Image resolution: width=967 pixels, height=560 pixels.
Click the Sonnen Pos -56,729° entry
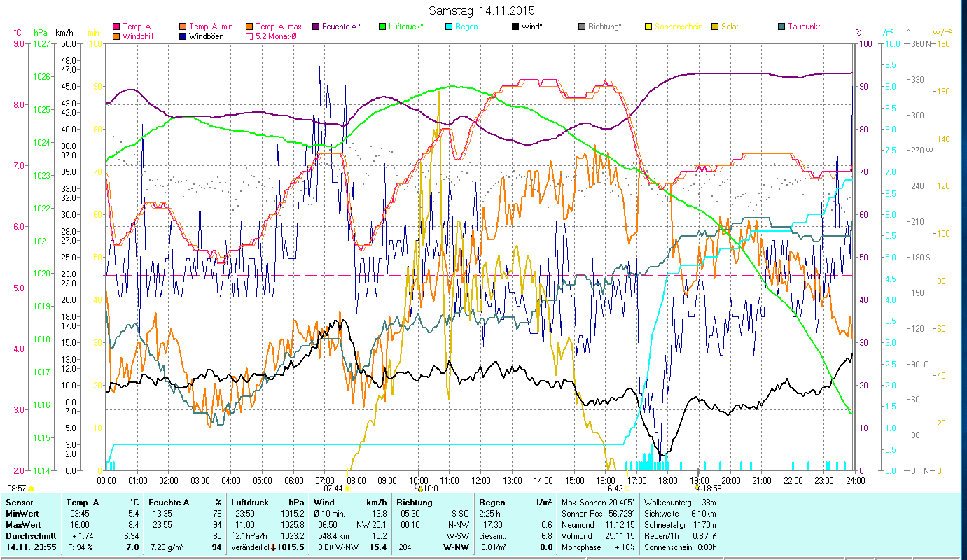point(598,514)
